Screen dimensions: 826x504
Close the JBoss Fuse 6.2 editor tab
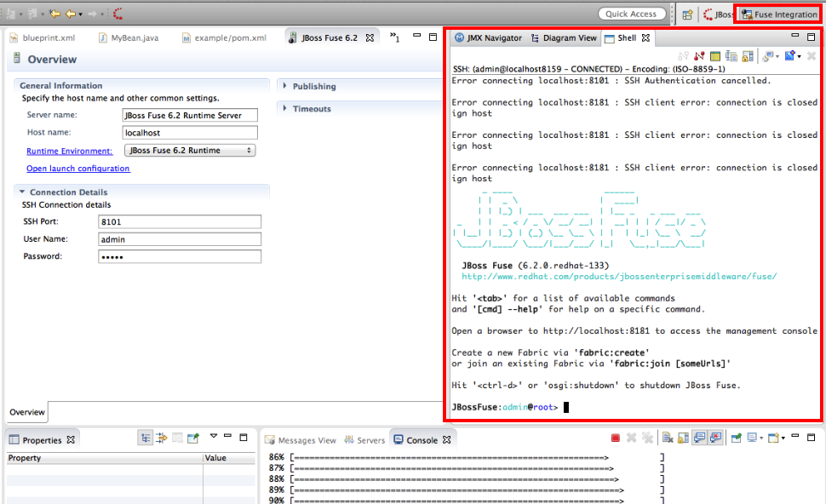370,38
